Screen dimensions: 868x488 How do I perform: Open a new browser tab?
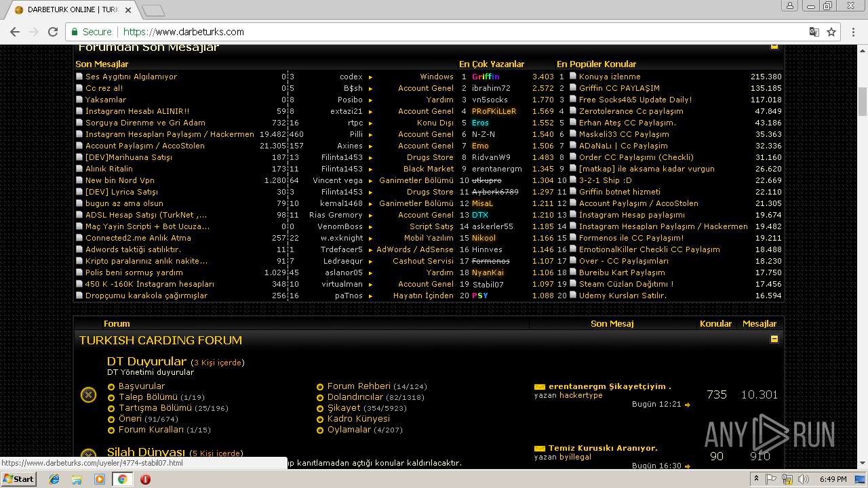coord(153,10)
